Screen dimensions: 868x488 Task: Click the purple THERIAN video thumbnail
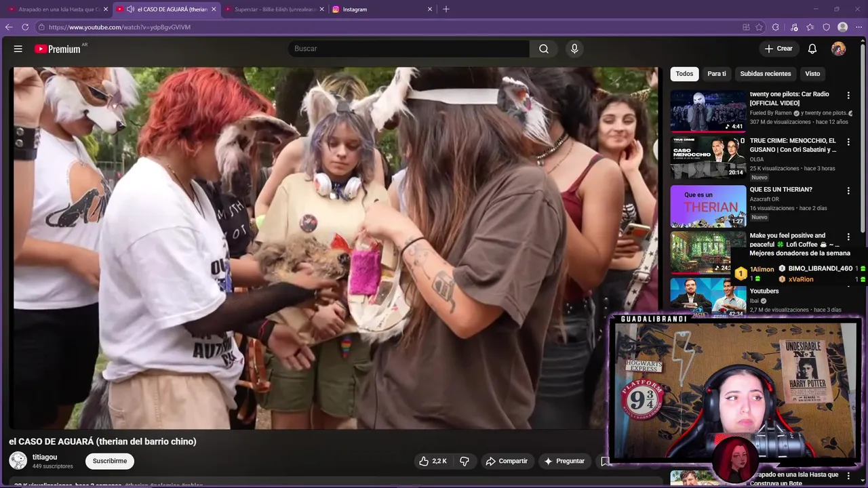pyautogui.click(x=708, y=206)
